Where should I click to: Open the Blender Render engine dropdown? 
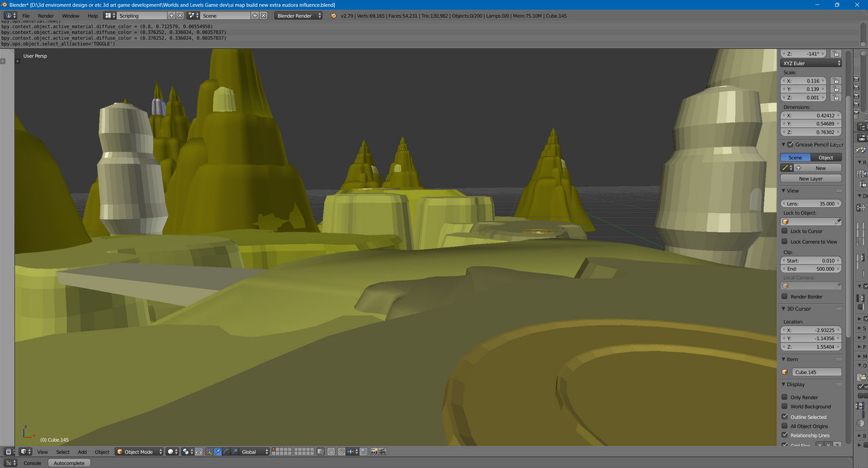(298, 15)
